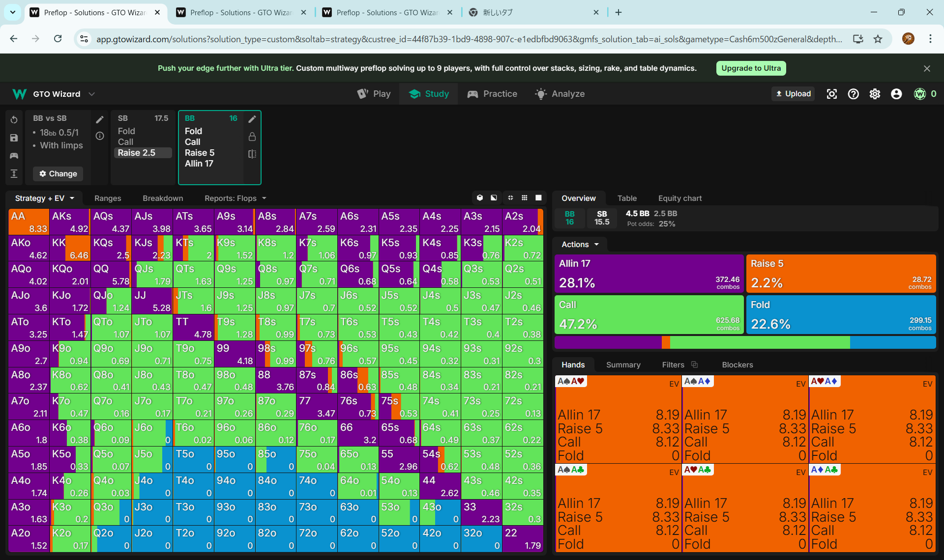Click the floppy disk save icon
944x560 pixels.
(14, 138)
